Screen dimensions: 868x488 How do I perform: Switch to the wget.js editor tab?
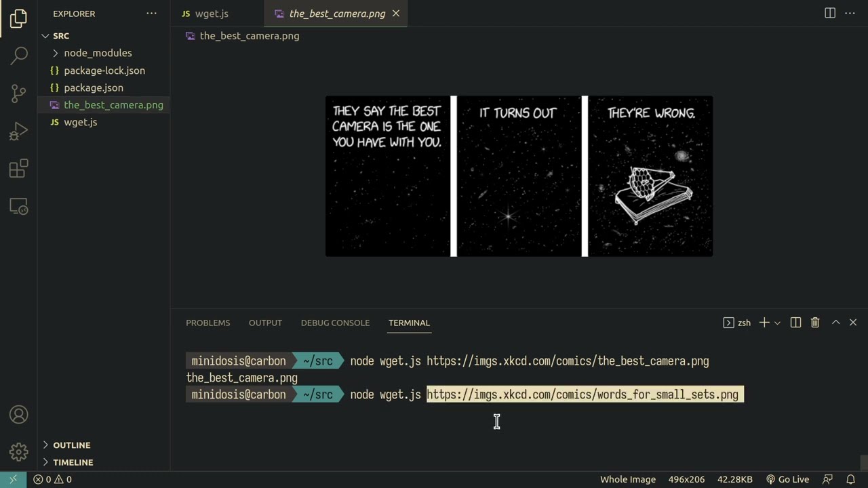217,14
